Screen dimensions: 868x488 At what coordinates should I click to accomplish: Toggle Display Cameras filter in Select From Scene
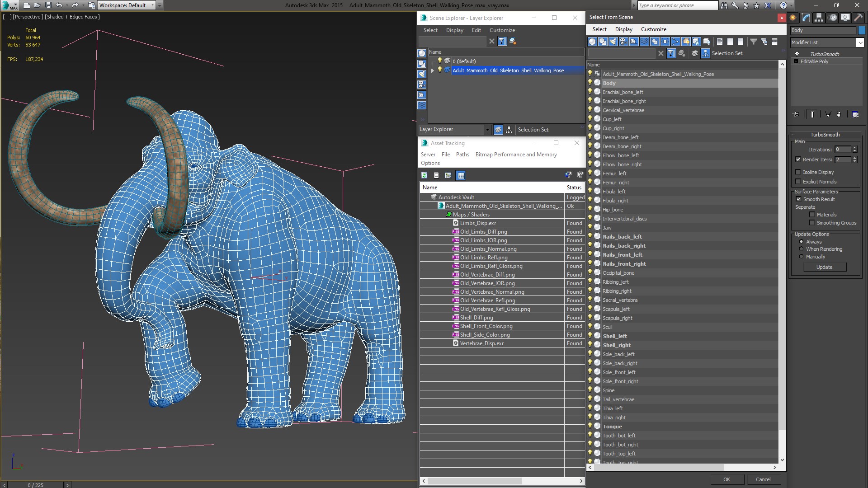point(623,42)
